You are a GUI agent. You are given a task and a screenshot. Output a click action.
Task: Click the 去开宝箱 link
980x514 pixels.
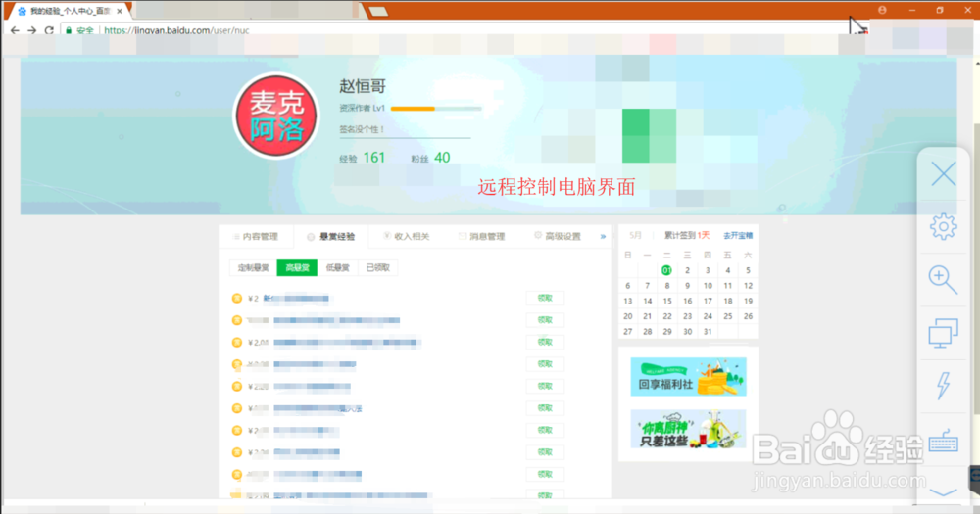point(738,236)
